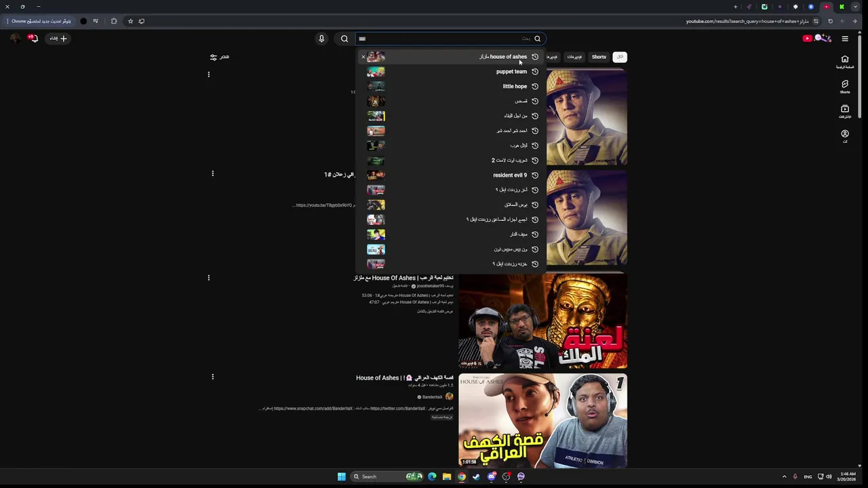Viewport: 868px width, 488px height.
Task: Open the BanderitaX House of Ashes video thumbnail
Action: [x=542, y=421]
